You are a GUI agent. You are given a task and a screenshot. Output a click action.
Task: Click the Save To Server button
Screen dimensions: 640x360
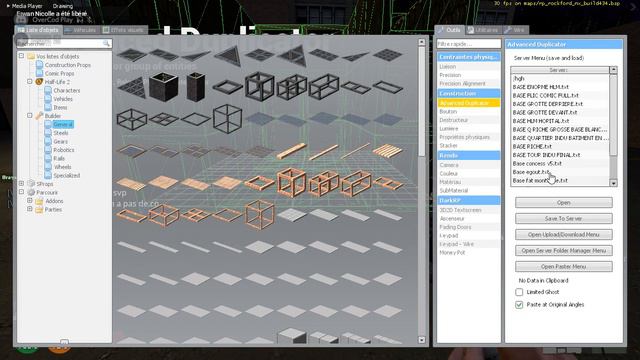[563, 218]
